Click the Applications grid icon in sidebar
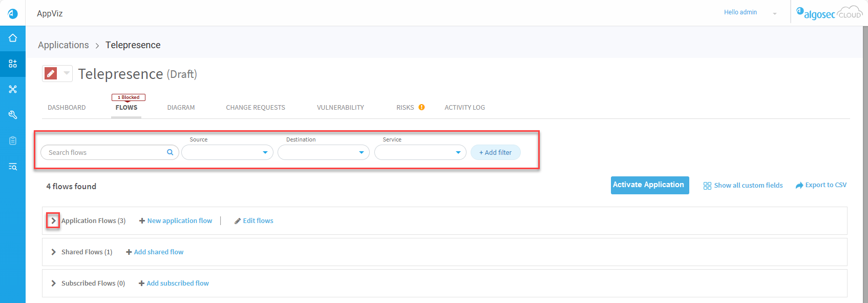The height and width of the screenshot is (303, 868). click(13, 64)
